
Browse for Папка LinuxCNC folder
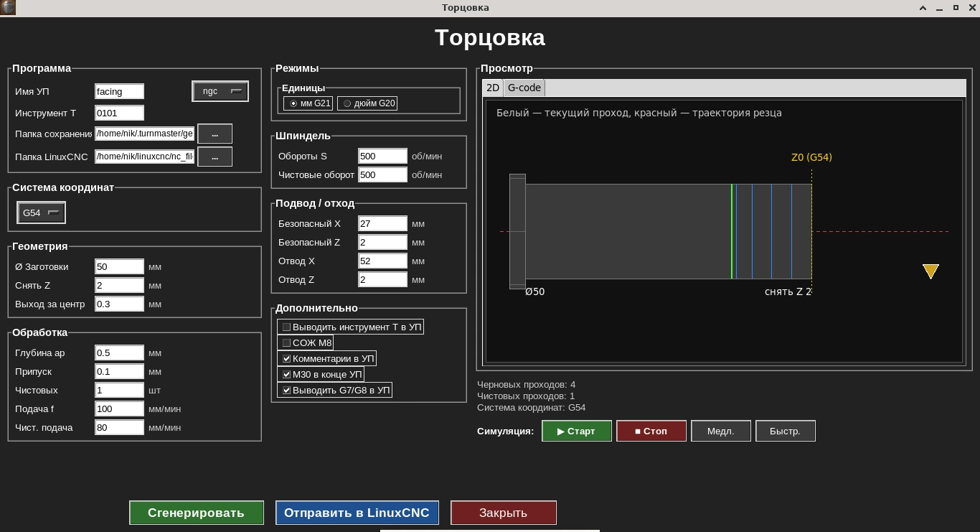[215, 157]
